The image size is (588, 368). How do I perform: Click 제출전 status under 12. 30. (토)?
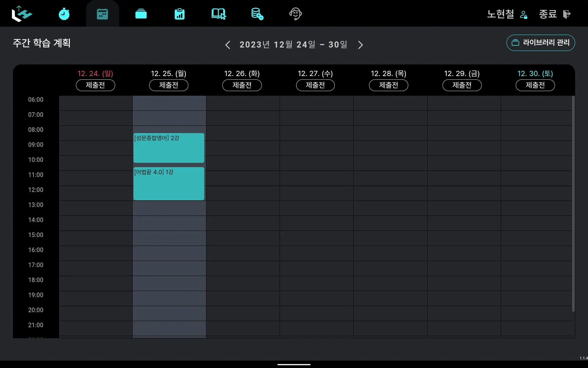[535, 85]
